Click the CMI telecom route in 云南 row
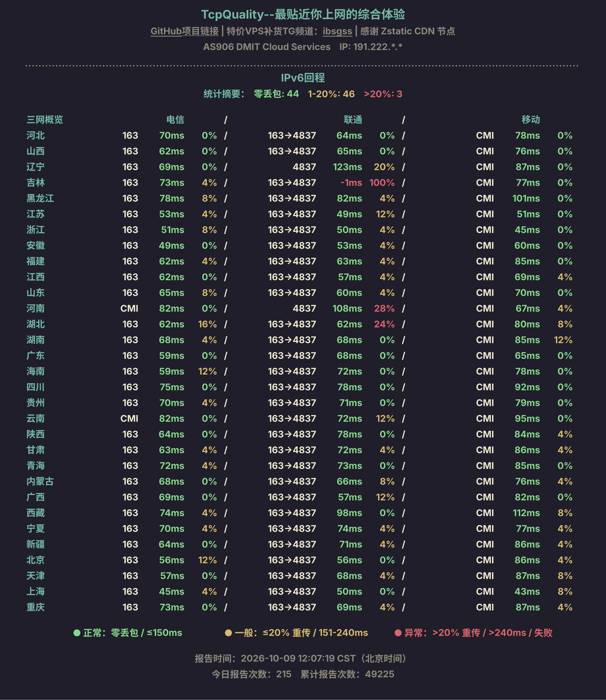Screen dimensions: 606x700 [x=129, y=418]
